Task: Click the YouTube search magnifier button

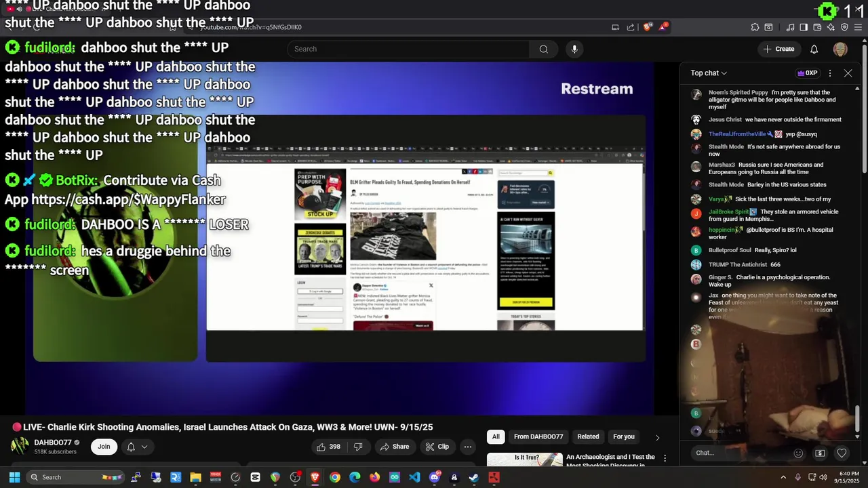Action: 543,49
